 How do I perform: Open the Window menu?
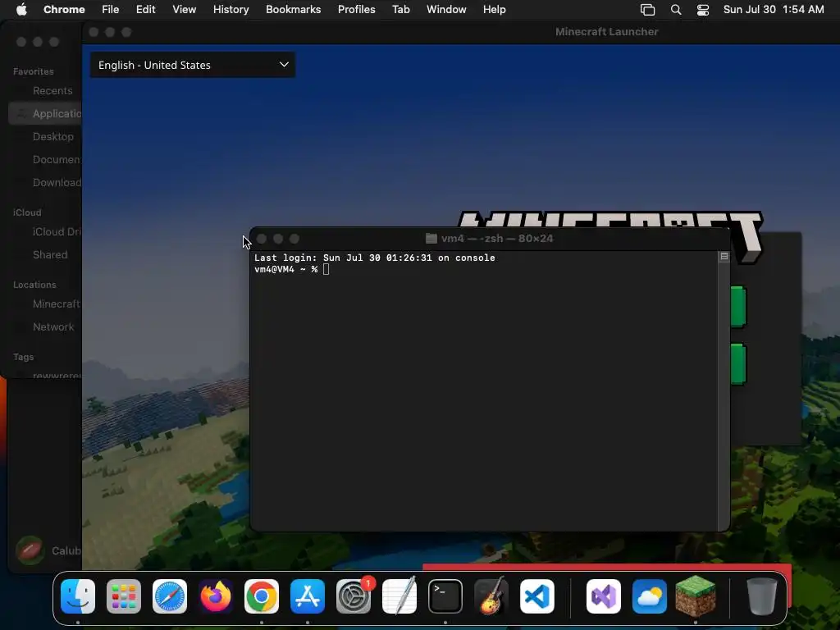pos(446,9)
